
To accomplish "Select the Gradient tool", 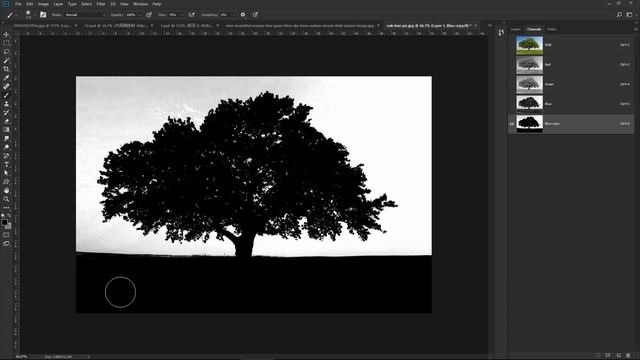I will (6, 130).
